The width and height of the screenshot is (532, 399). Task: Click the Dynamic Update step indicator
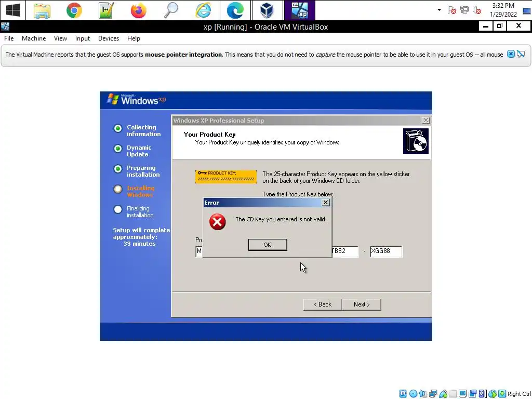pyautogui.click(x=118, y=149)
